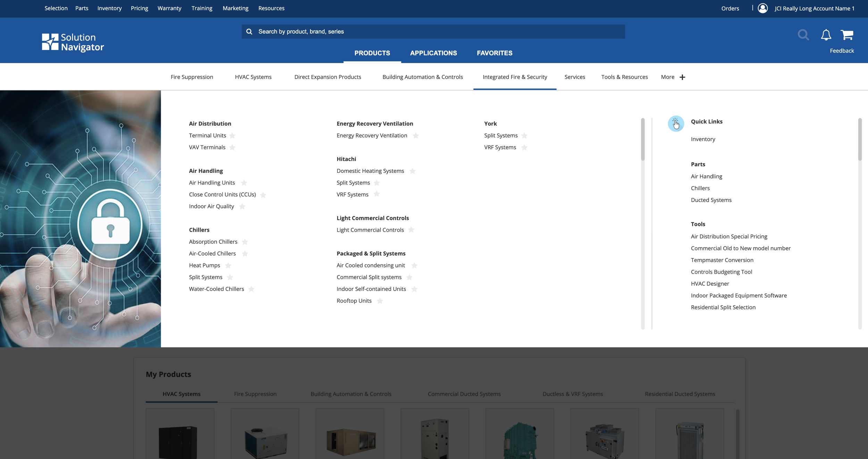This screenshot has width=868, height=459.
Task: Star Air Cooled condensing unit
Action: pos(414,265)
